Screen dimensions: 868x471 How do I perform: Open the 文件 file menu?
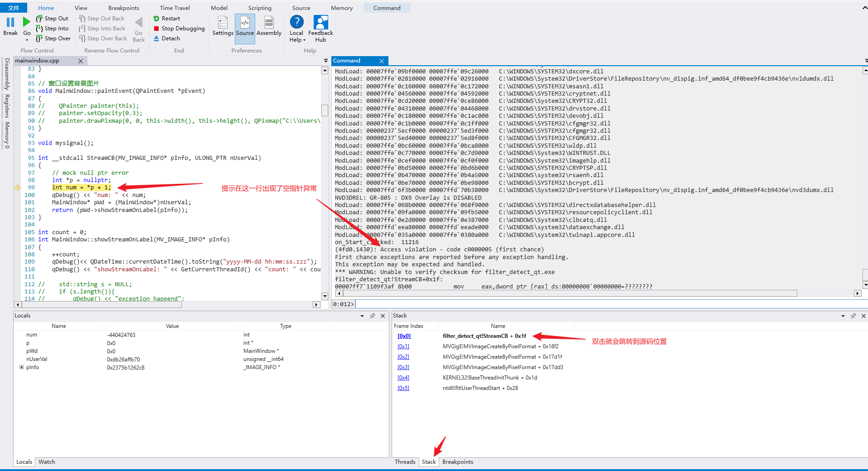click(14, 8)
